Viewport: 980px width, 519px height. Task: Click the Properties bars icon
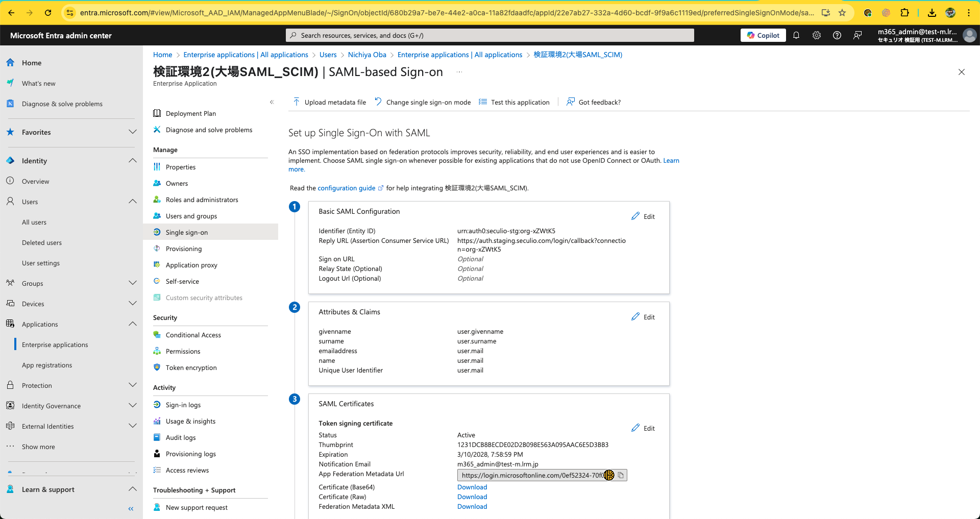point(157,167)
